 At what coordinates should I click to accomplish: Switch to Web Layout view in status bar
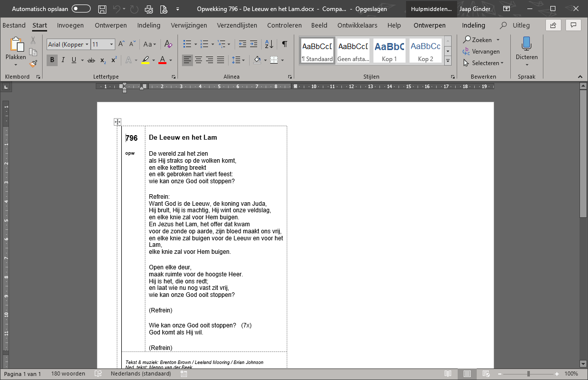click(x=486, y=373)
